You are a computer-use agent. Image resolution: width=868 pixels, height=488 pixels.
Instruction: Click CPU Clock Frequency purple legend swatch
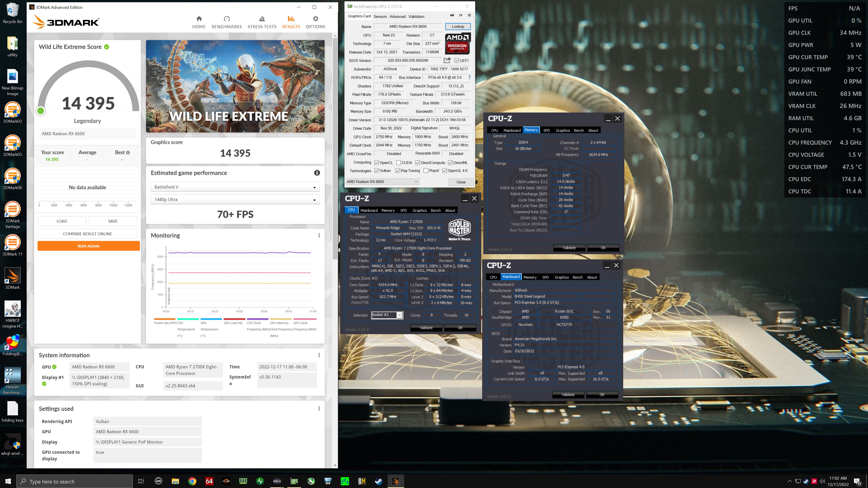click(x=257, y=319)
